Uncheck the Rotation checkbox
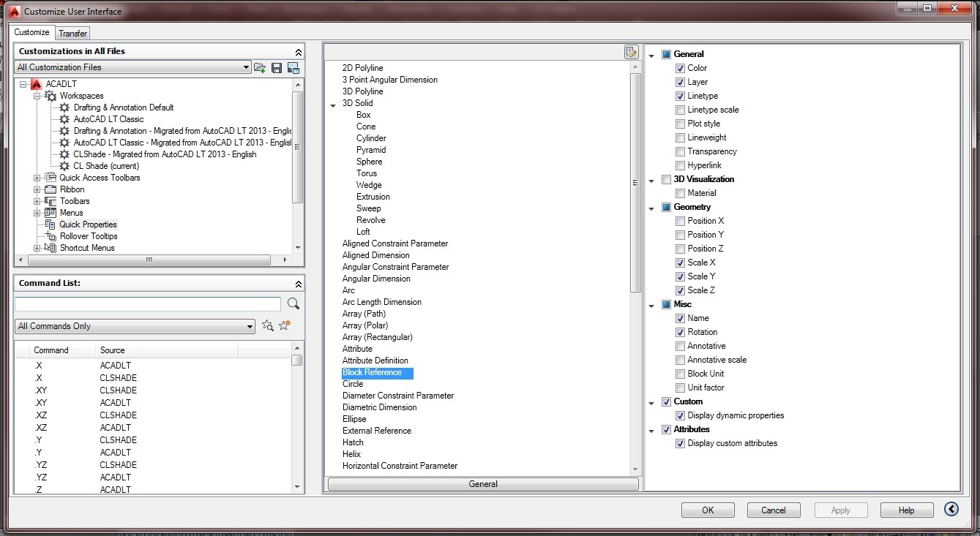 pyautogui.click(x=681, y=332)
